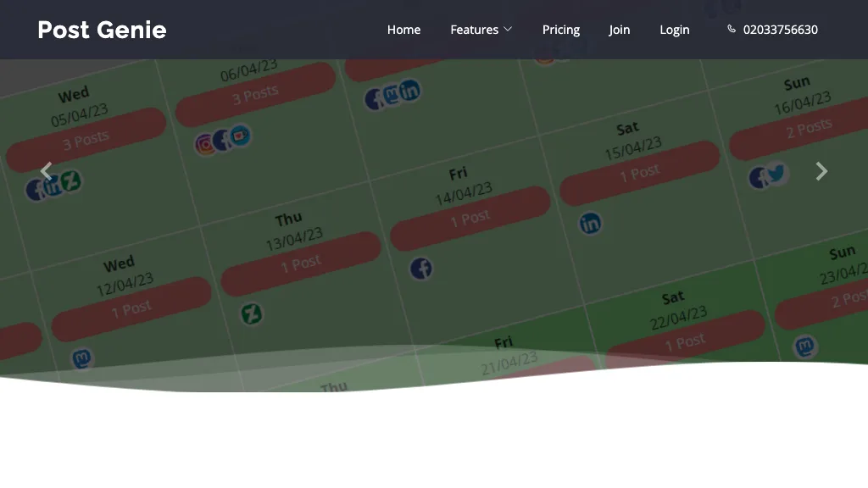868x488 pixels.
Task: Advance to the next carousel slide
Action: pyautogui.click(x=821, y=171)
